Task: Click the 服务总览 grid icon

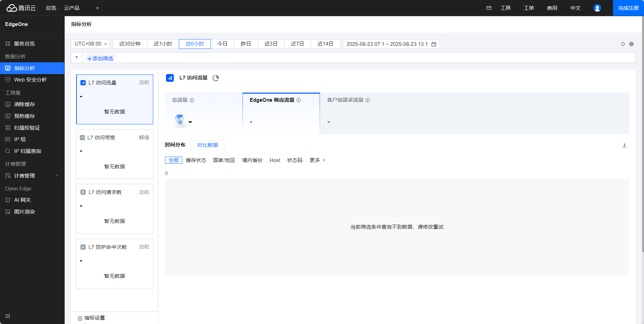Action: [x=8, y=44]
